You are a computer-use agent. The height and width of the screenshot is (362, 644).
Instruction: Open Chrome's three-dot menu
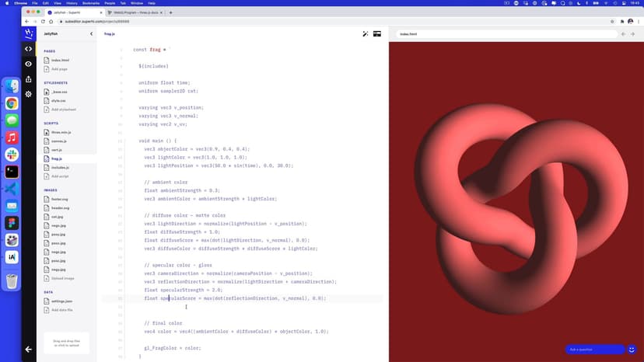[638, 22]
